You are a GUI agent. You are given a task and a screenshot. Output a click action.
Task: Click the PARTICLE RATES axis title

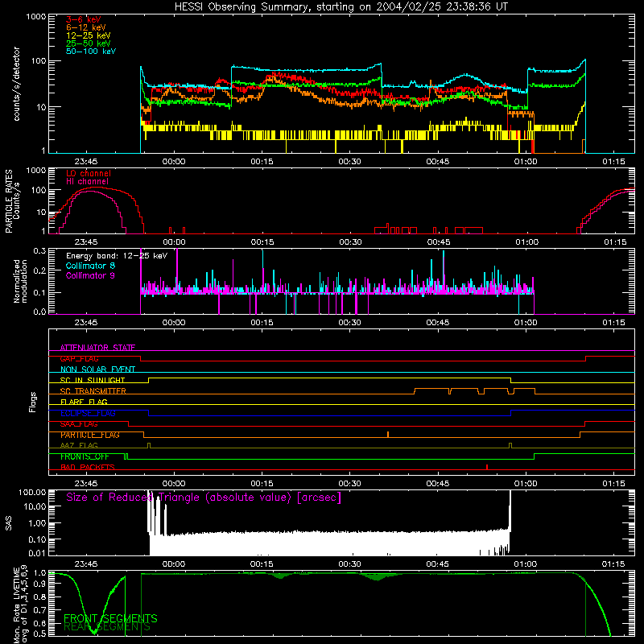tap(9, 201)
